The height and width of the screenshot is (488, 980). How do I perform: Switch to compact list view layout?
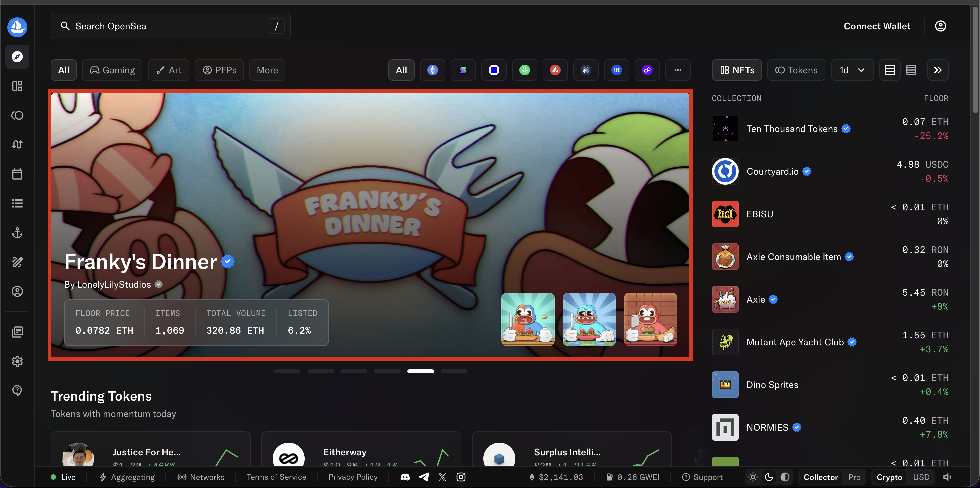coord(911,70)
